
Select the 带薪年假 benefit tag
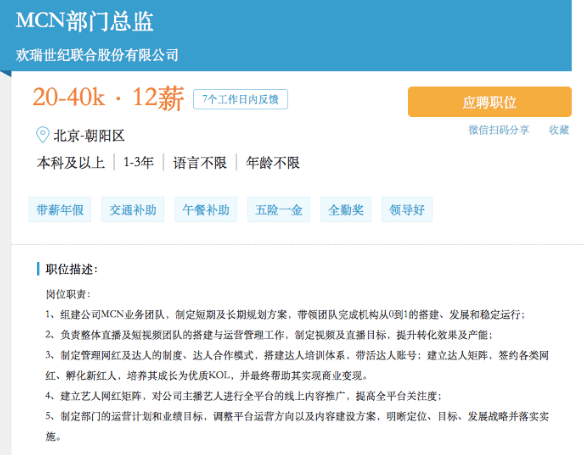click(x=60, y=210)
